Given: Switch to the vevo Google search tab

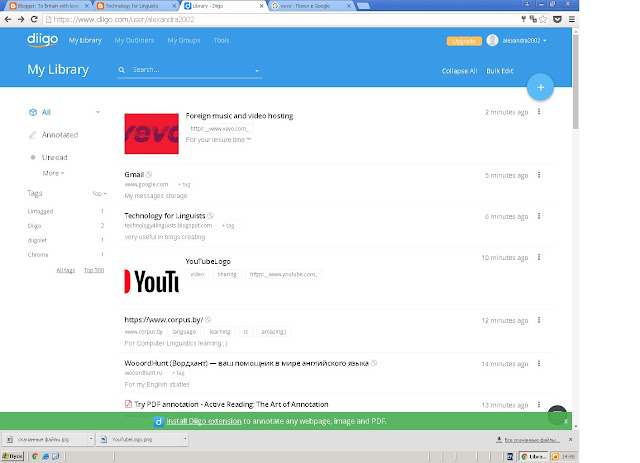Looking at the screenshot, I should [311, 6].
